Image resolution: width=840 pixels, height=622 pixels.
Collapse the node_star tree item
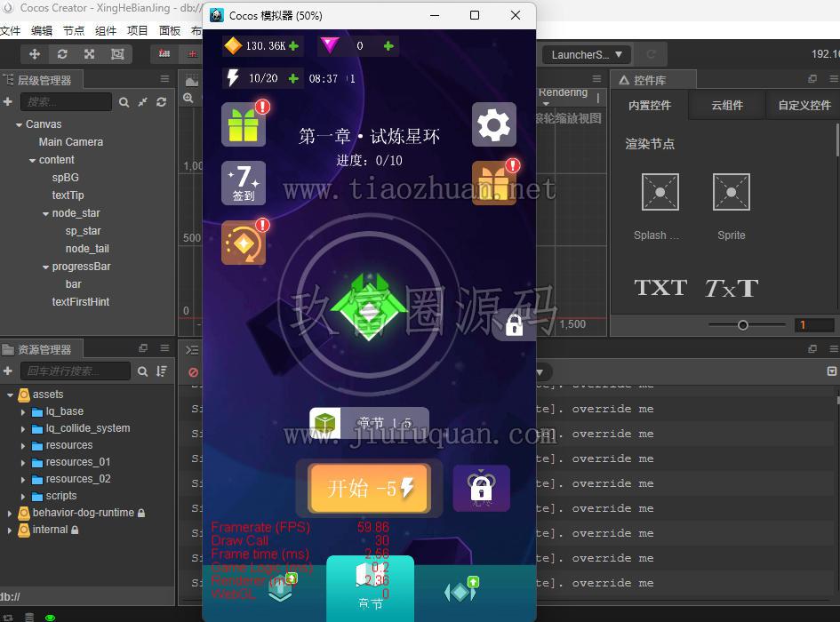click(x=46, y=214)
